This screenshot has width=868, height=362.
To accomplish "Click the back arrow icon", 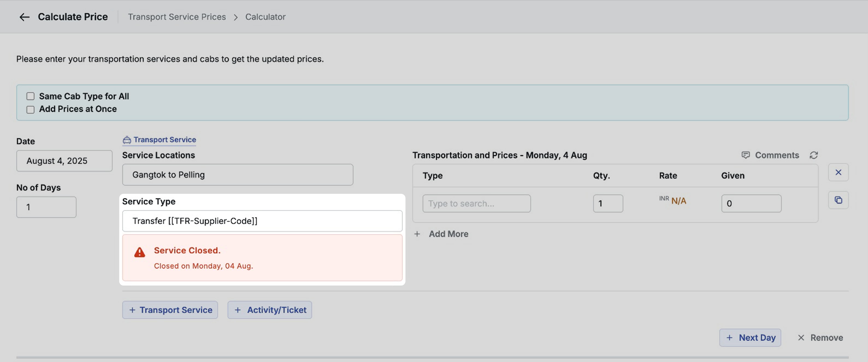I will click(24, 17).
